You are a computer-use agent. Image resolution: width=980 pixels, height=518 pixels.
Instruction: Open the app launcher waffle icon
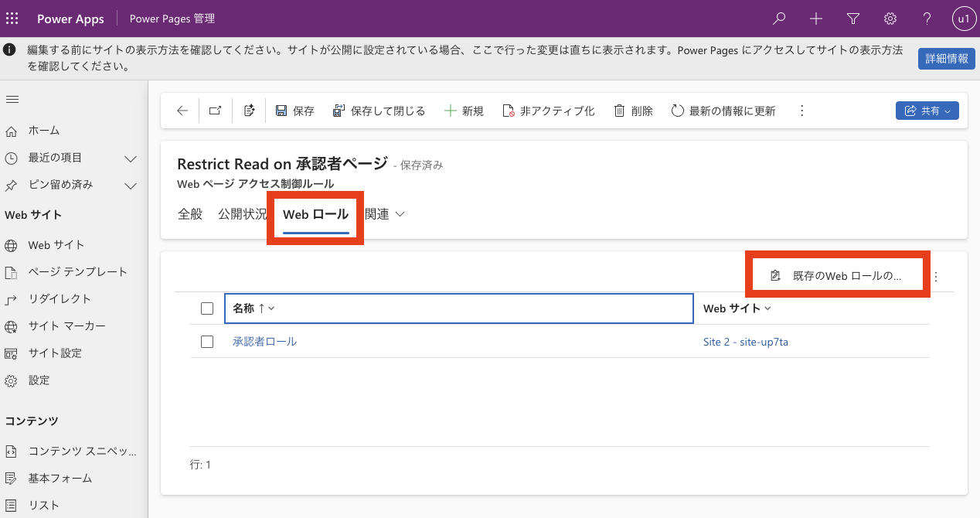click(12, 19)
